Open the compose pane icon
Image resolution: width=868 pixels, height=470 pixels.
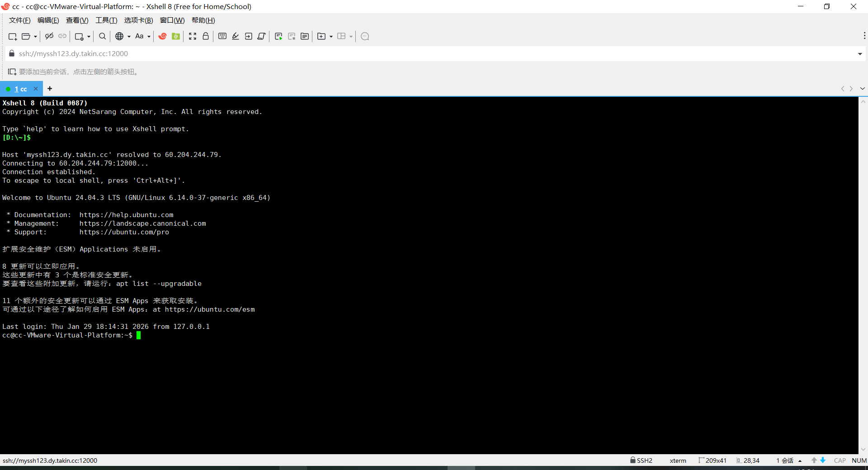(x=305, y=36)
